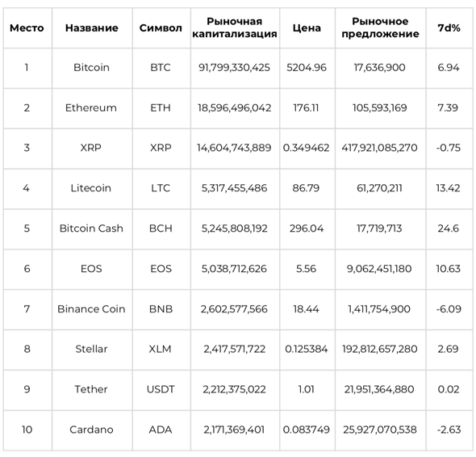Select the Символ column header
This screenshot has width=476, height=457.
pos(161,28)
